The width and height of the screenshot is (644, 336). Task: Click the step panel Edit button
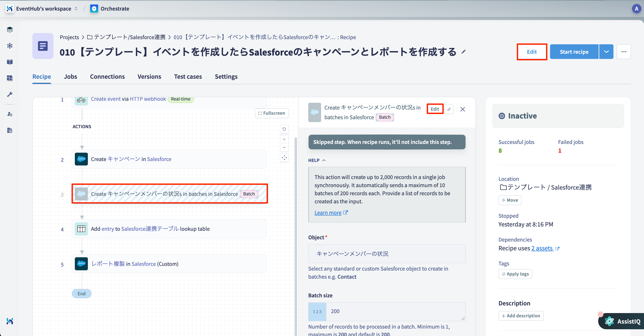coord(435,109)
